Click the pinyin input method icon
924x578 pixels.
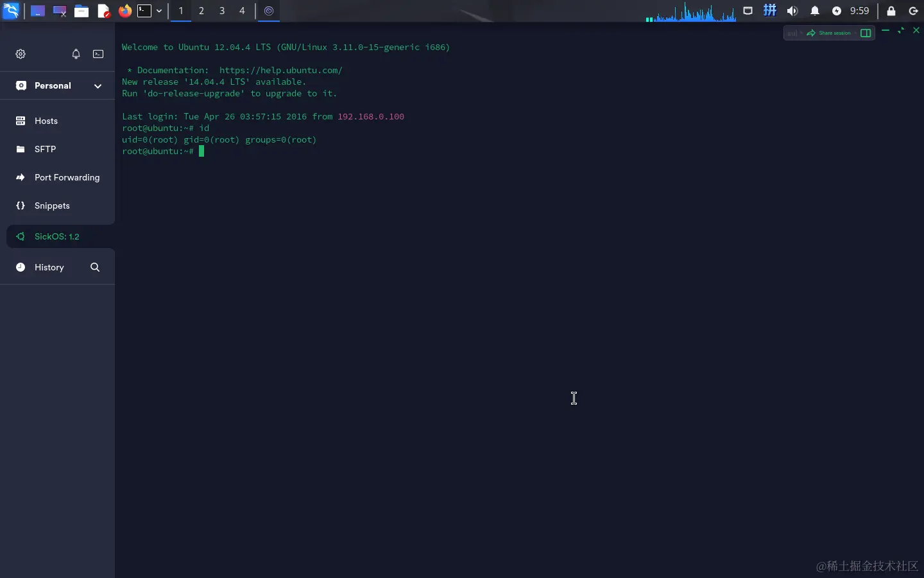[x=770, y=10]
